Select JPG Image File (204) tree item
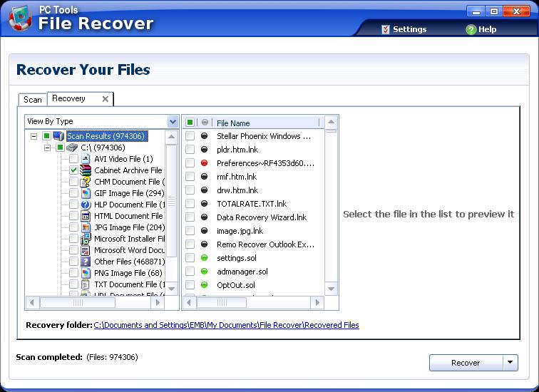The image size is (539, 392). pyautogui.click(x=129, y=227)
